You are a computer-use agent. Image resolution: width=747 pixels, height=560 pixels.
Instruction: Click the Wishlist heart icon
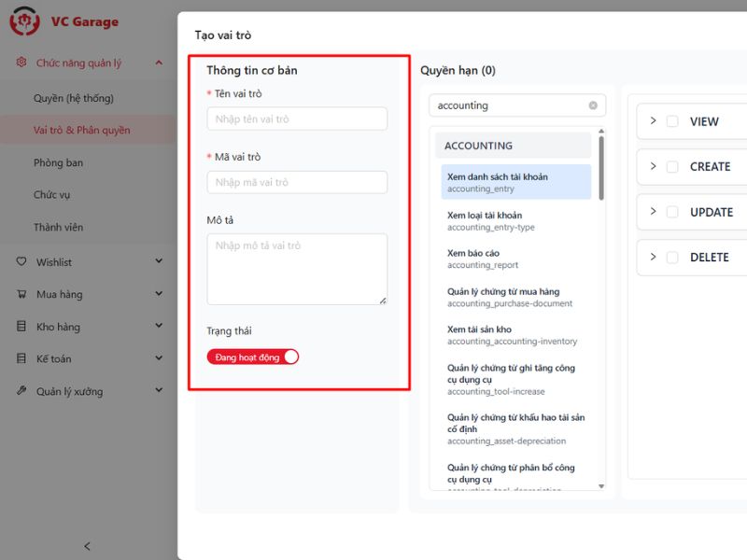21,262
